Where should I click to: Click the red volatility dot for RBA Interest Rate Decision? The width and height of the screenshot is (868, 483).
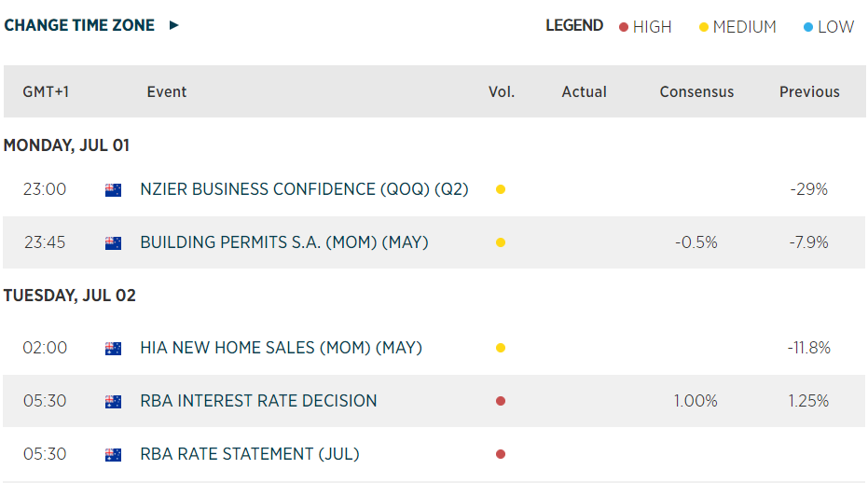[501, 401]
